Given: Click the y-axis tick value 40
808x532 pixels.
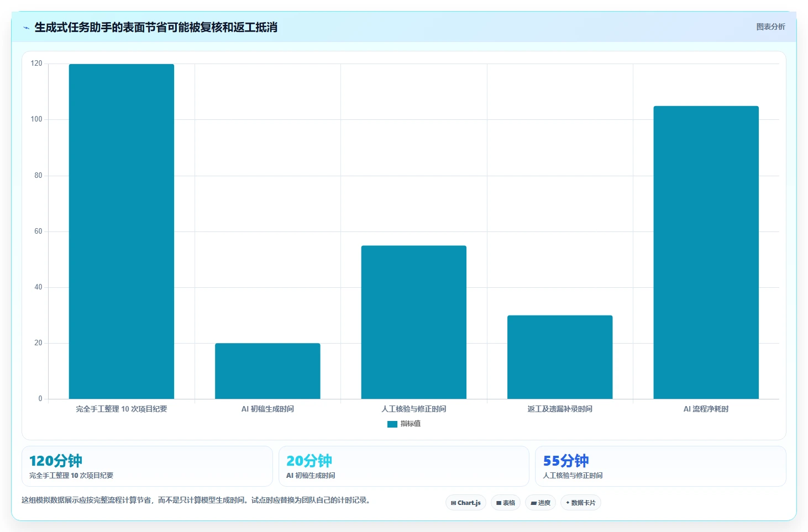Looking at the screenshot, I should [38, 287].
